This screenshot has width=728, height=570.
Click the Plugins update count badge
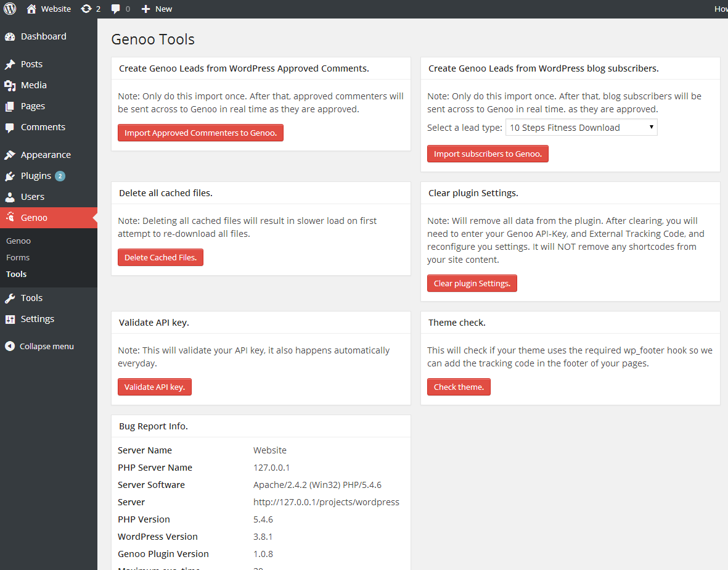tap(60, 176)
